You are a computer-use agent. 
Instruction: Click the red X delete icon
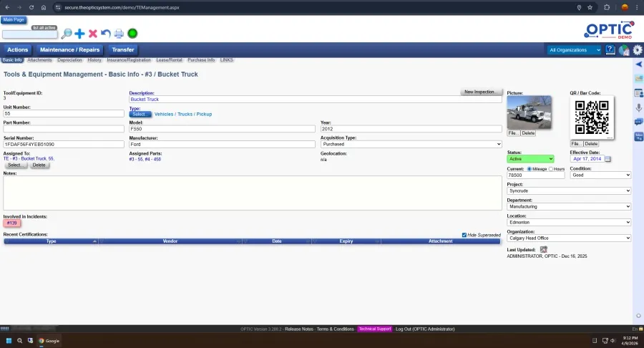92,34
